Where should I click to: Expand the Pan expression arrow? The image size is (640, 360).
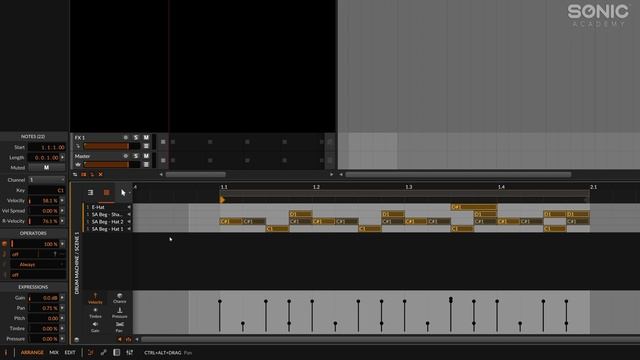click(x=62, y=308)
